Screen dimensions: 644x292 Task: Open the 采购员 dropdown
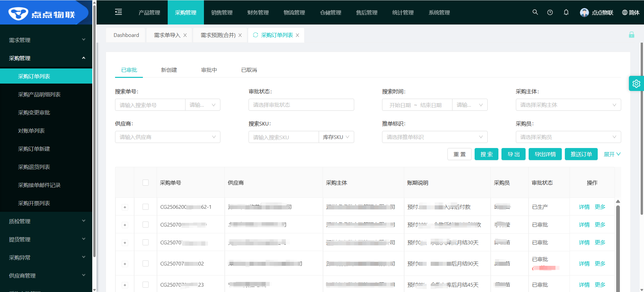(x=568, y=137)
